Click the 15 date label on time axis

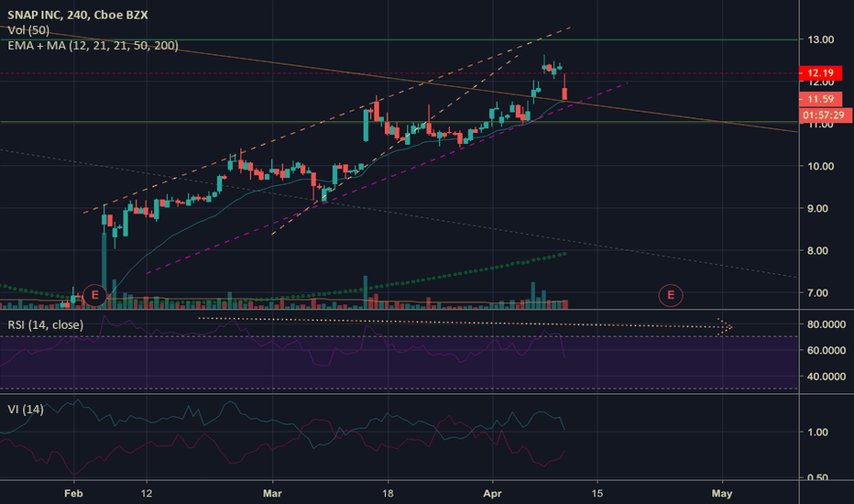597,494
